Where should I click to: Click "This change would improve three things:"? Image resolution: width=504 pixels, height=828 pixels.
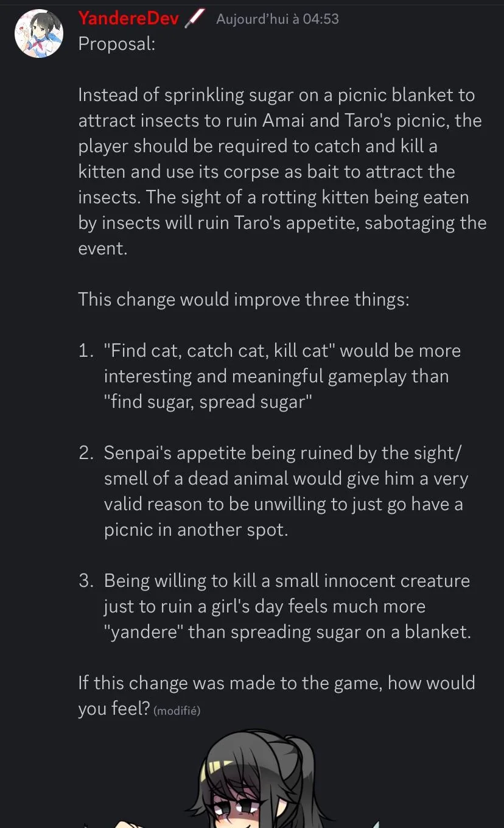tap(243, 300)
